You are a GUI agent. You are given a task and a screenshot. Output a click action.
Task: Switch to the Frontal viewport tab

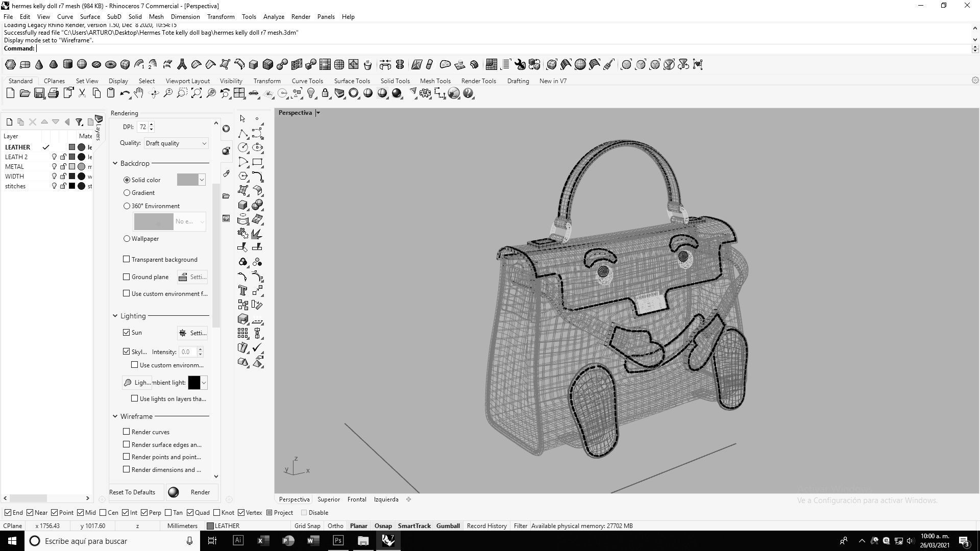pos(357,499)
